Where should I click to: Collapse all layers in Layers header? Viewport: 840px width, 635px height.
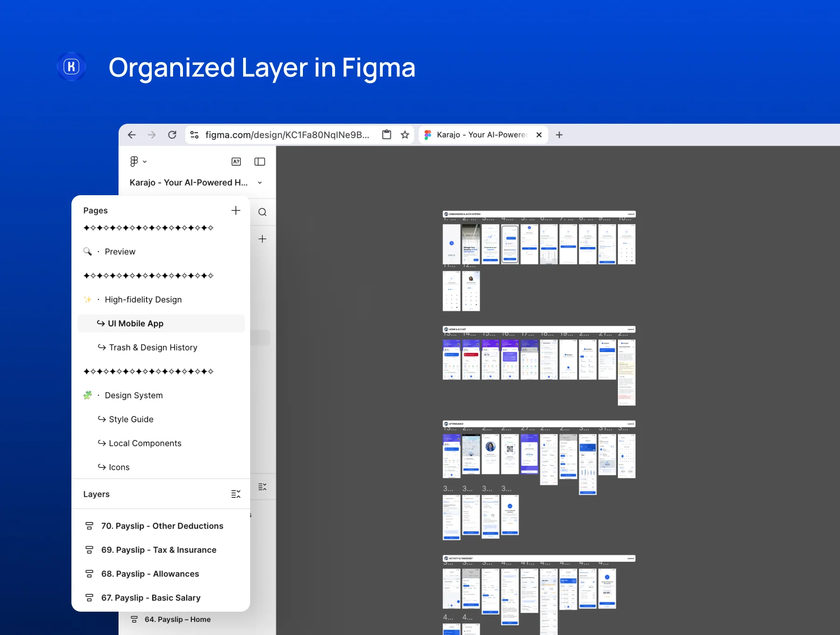236,494
